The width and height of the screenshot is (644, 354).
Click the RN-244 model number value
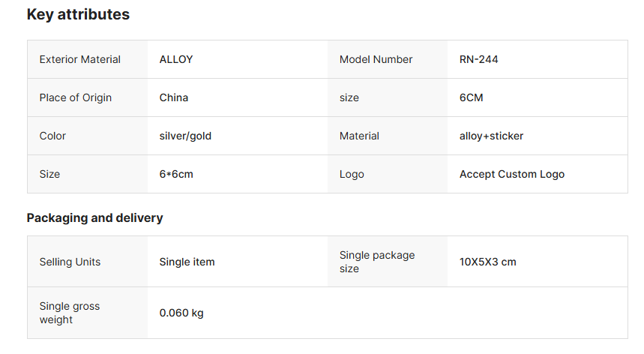(x=479, y=59)
